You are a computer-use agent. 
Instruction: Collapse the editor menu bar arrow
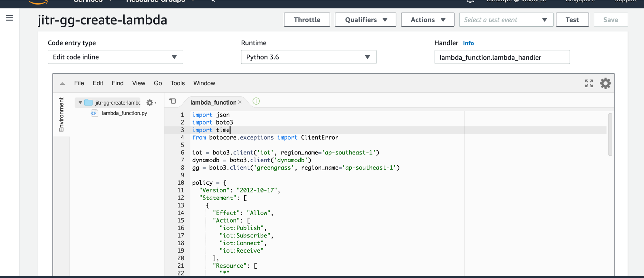(62, 83)
